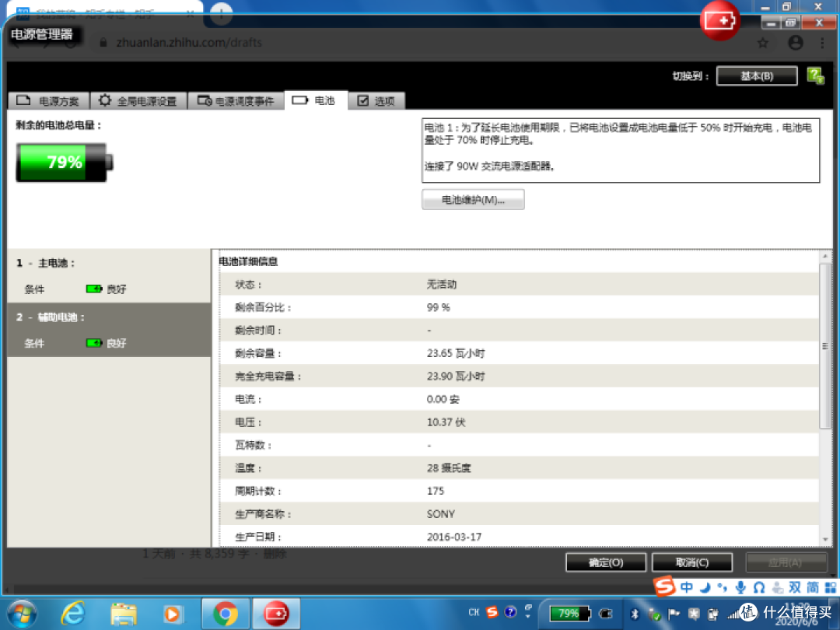Image resolution: width=840 pixels, height=630 pixels.
Task: Click the details scrollbar up arrow
Action: pyautogui.click(x=825, y=257)
